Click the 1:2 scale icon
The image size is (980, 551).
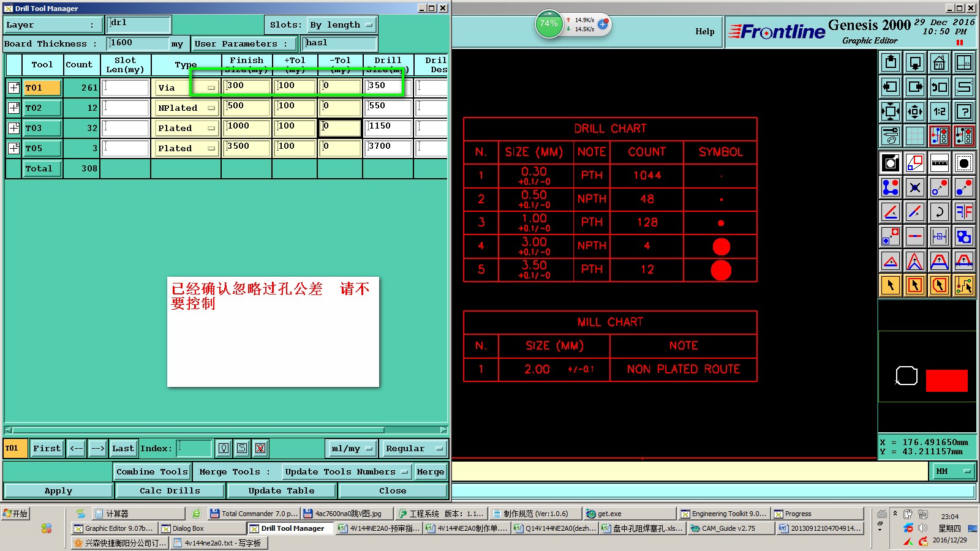pos(940,111)
